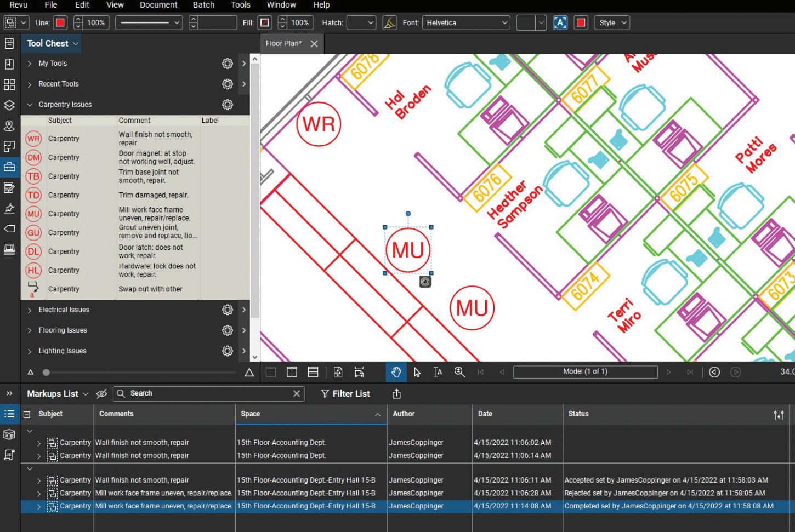Expand the Electrical Issues tool set
The image size is (795, 532).
[30, 310]
